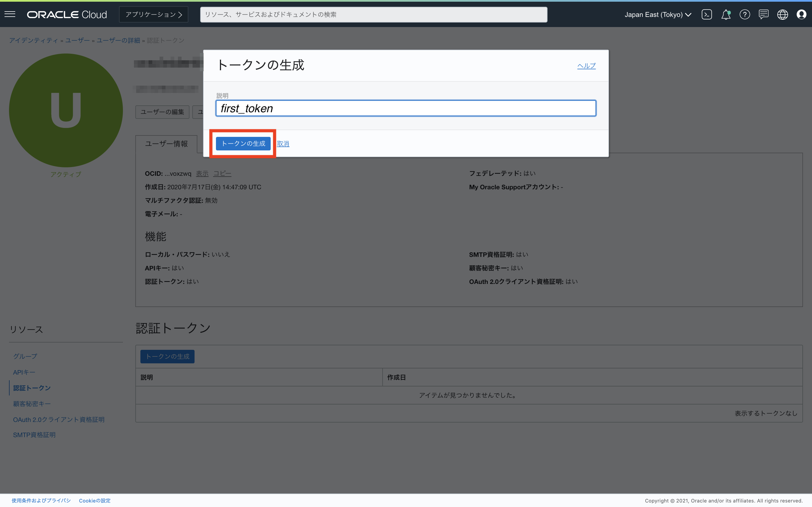Open Cloud Shell terminal icon
This screenshot has width=812, height=507.
tap(707, 14)
